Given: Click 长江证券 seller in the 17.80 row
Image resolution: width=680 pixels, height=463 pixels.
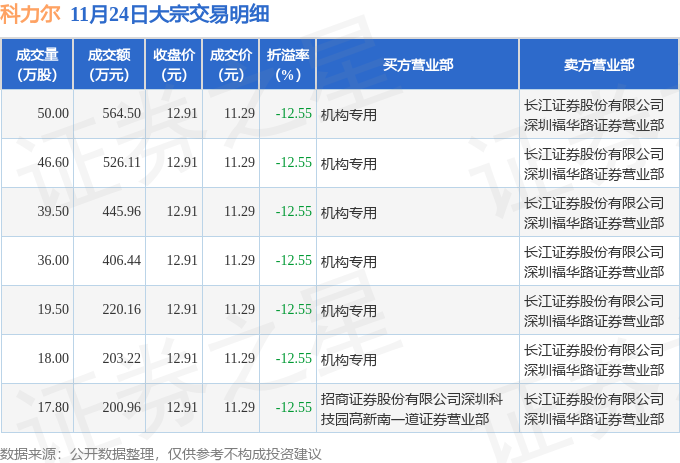Looking at the screenshot, I should click(x=594, y=409).
